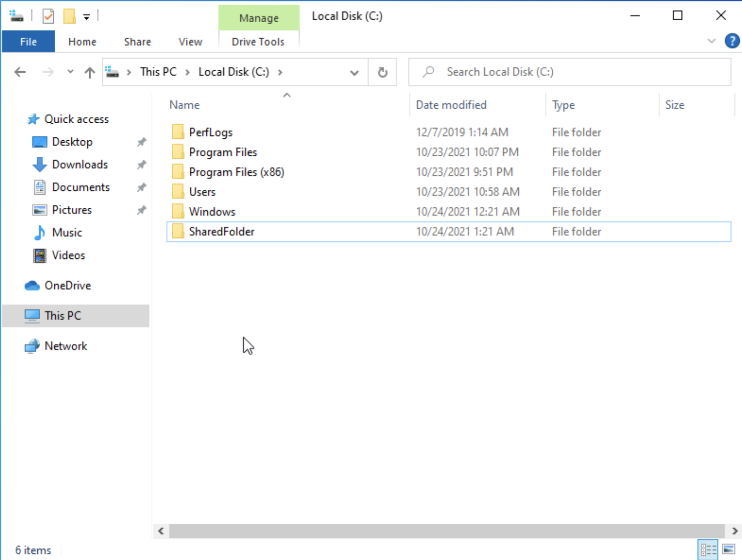The width and height of the screenshot is (742, 560).
Task: Sort by the Date modified column header
Action: 451,105
